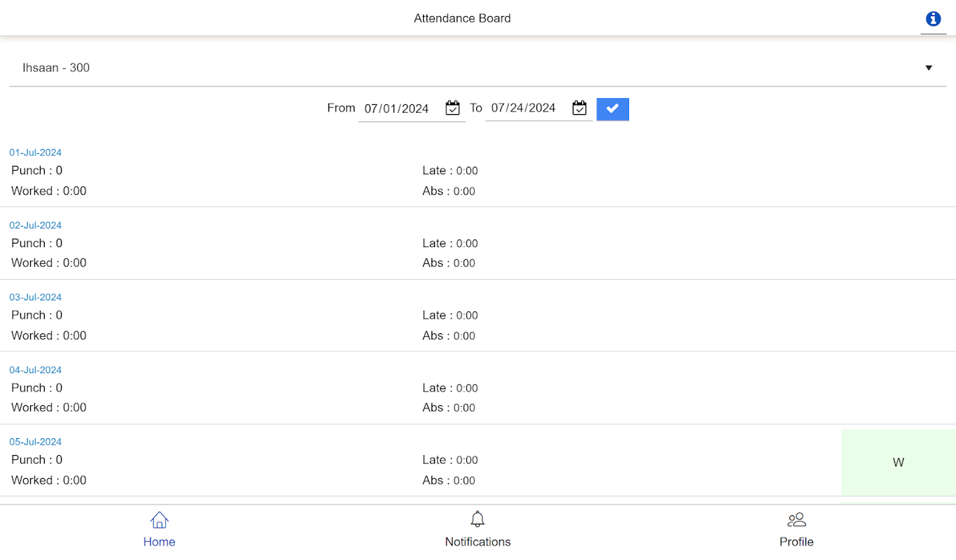Open the 05-Jul-2024 attendance entry

(36, 442)
